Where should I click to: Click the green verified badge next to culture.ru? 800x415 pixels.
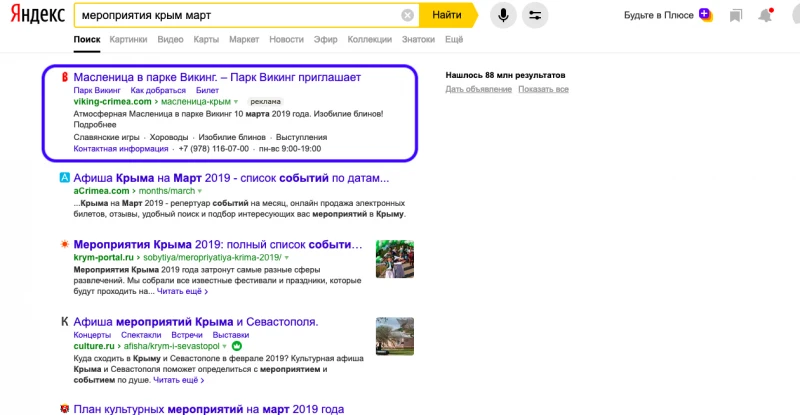[237, 346]
